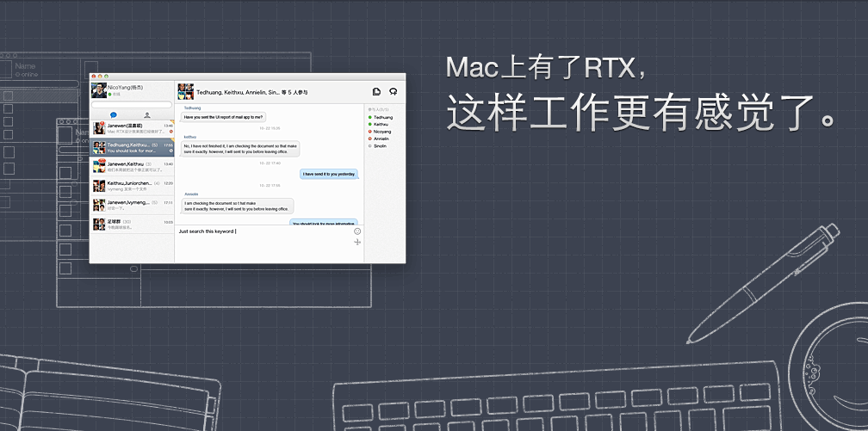Click the message input box
The height and width of the screenshot is (431, 868).
pyautogui.click(x=263, y=241)
